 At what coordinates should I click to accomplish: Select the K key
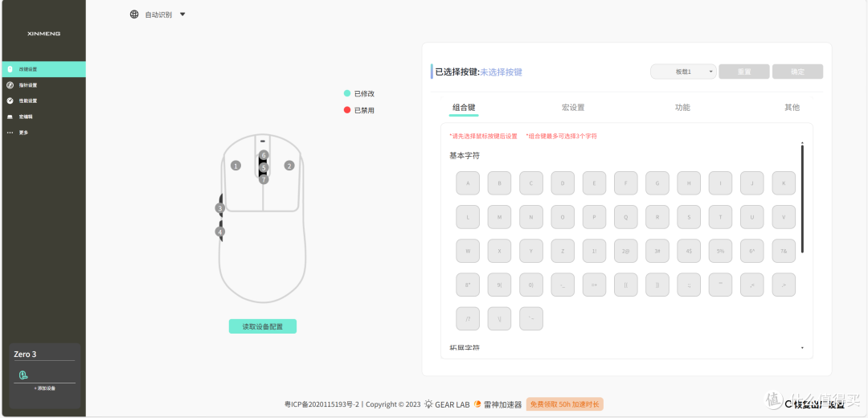point(784,183)
